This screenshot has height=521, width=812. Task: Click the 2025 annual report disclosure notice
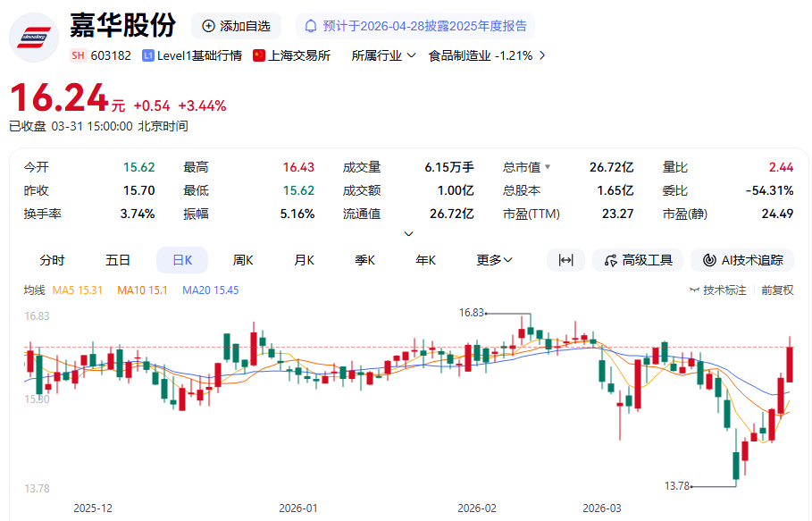point(425,26)
